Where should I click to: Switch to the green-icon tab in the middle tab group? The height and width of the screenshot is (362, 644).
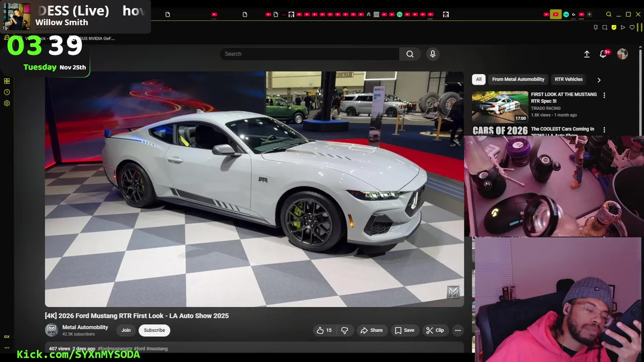tap(399, 15)
